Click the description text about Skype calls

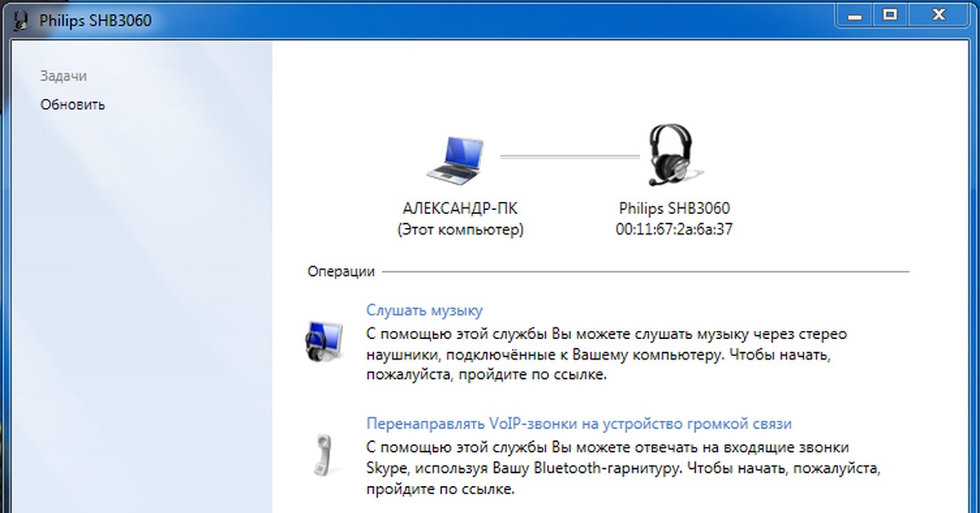click(625, 469)
